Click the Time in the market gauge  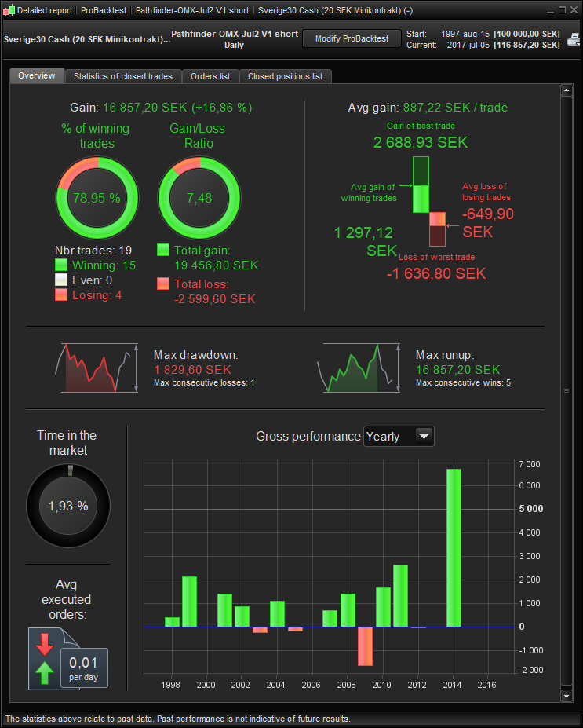tap(68, 506)
